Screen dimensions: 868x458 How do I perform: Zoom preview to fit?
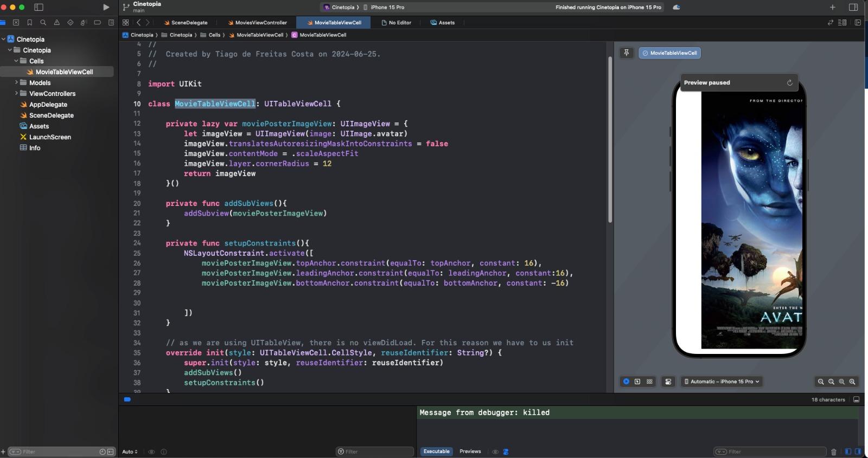coord(842,382)
